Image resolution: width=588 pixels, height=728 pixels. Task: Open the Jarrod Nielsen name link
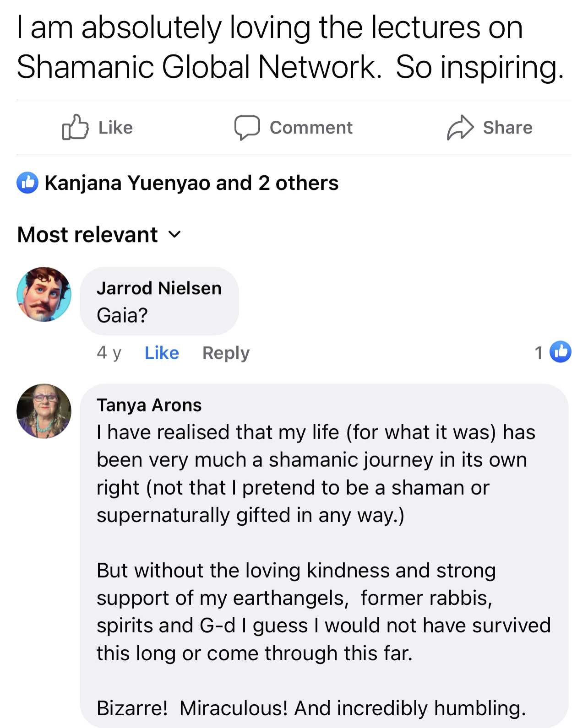[x=159, y=288]
